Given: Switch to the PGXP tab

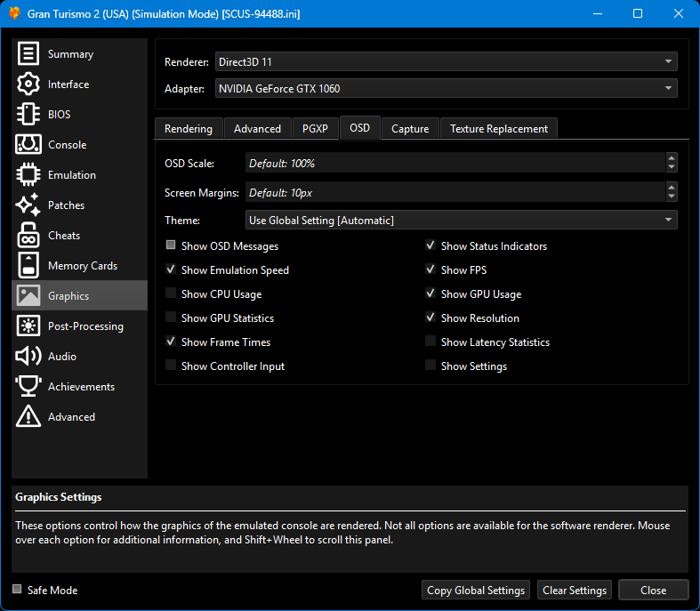Looking at the screenshot, I should pyautogui.click(x=315, y=129).
